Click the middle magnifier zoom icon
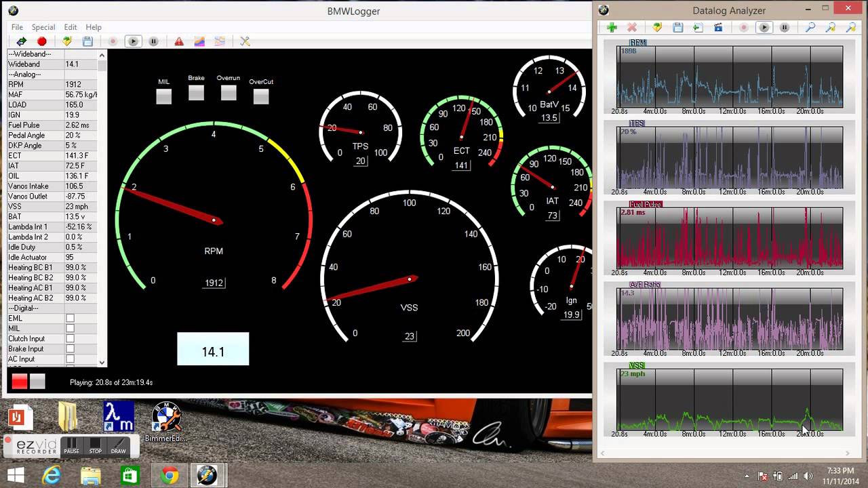 click(830, 27)
